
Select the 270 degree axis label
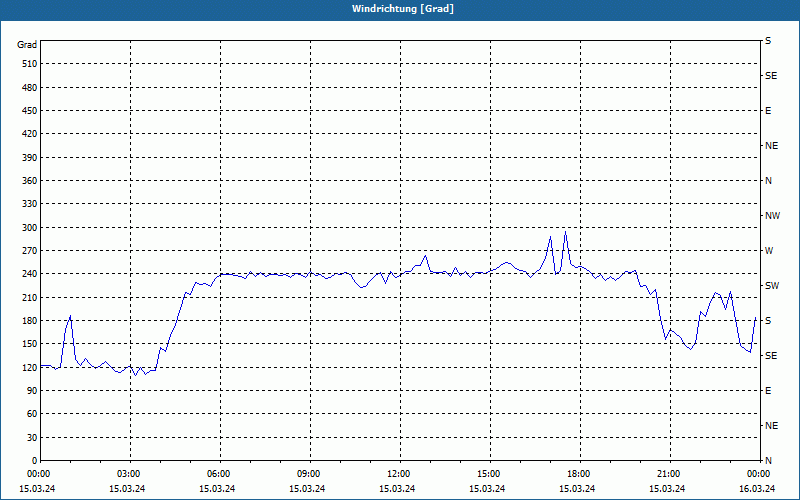click(x=30, y=251)
